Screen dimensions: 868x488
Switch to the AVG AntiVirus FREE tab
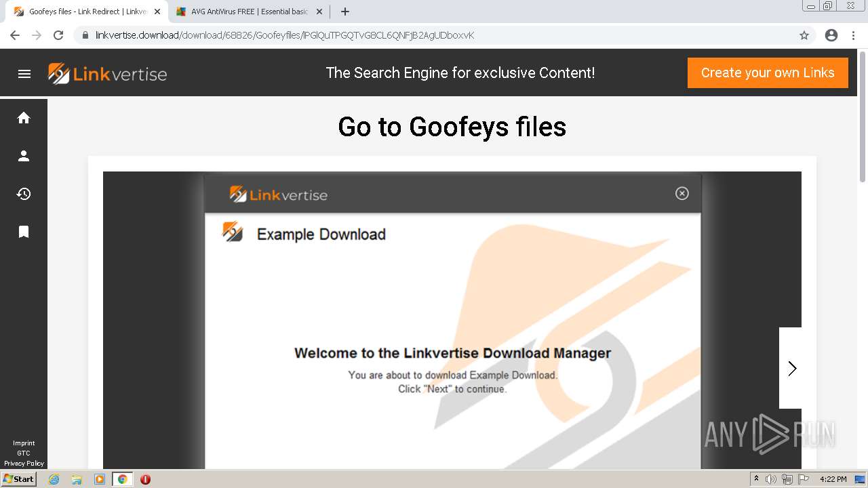tap(248, 12)
